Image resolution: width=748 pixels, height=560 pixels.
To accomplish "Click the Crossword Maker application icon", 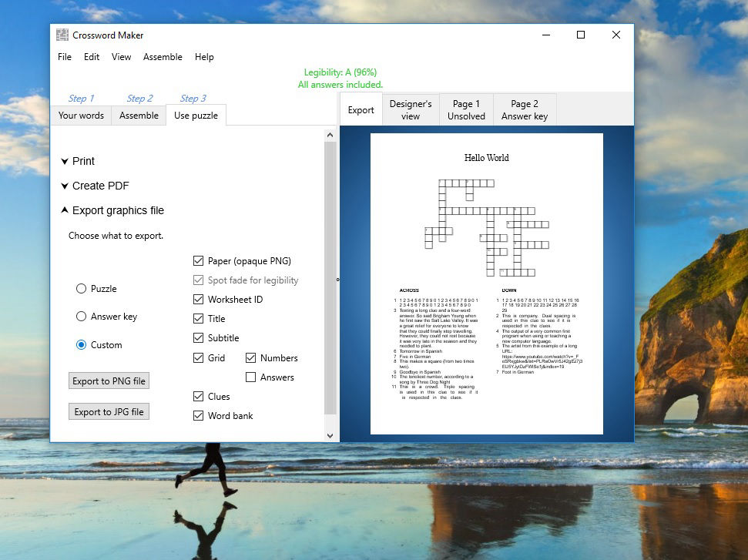I will (x=61, y=34).
